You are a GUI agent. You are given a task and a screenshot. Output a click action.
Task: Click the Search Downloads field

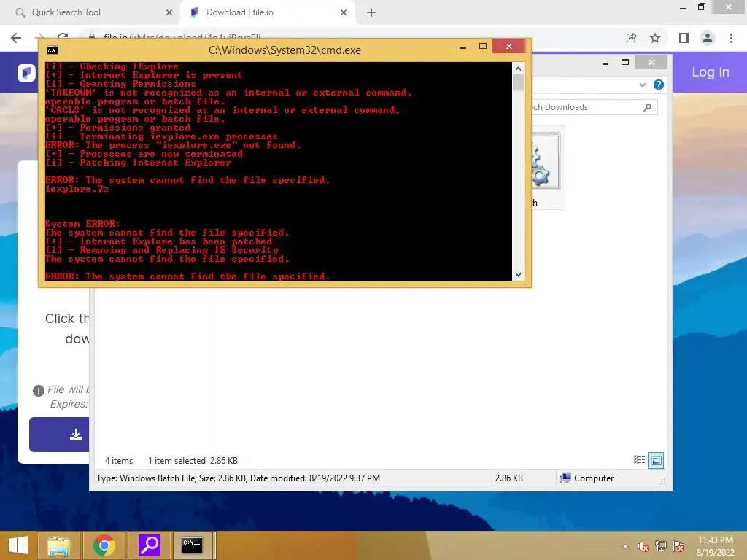coord(593,107)
